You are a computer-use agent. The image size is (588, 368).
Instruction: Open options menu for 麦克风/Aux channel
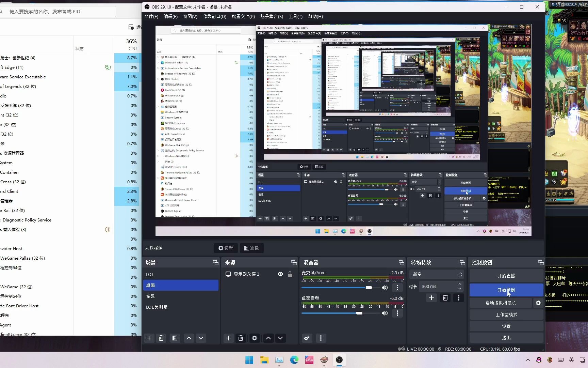397,288
